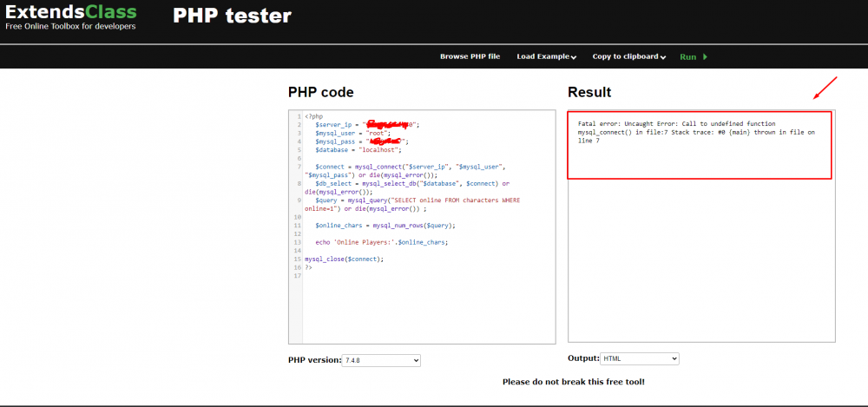Screen dimensions: 868x407
Task: Click Browse PHP file
Action: 470,56
